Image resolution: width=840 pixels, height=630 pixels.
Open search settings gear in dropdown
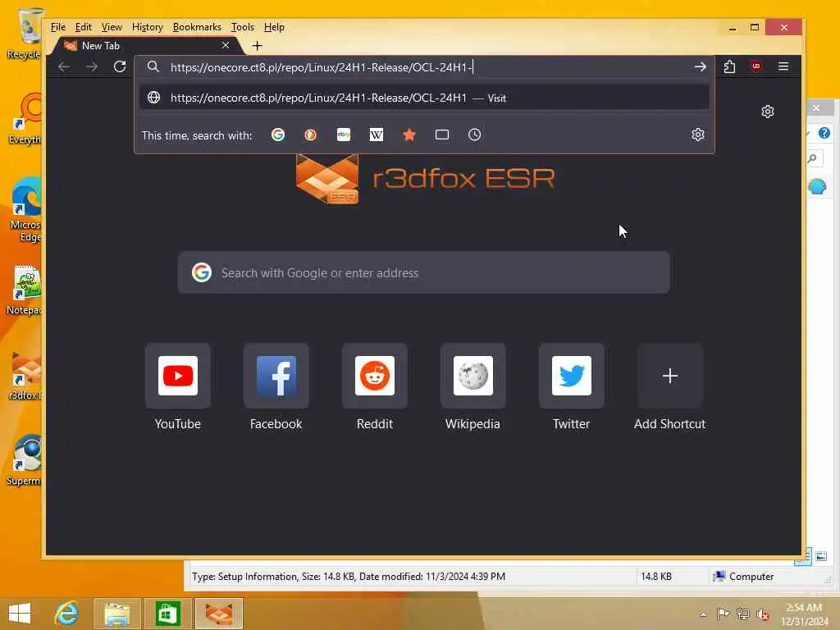[697, 135]
